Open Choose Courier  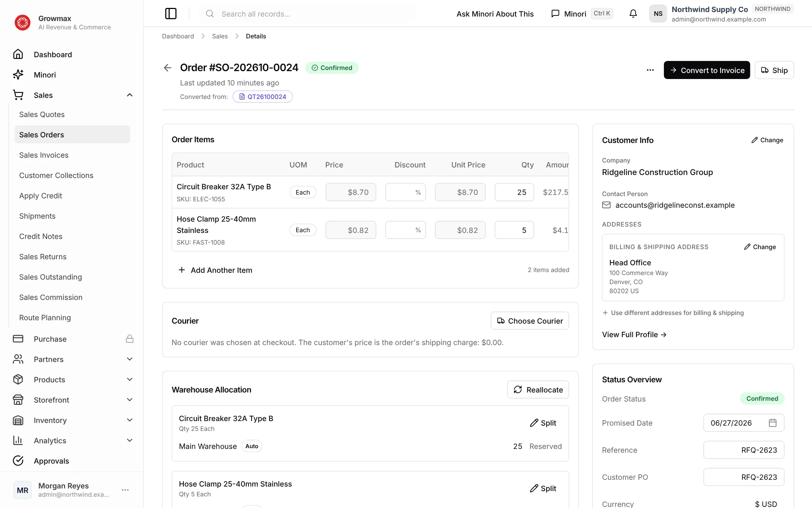530,321
